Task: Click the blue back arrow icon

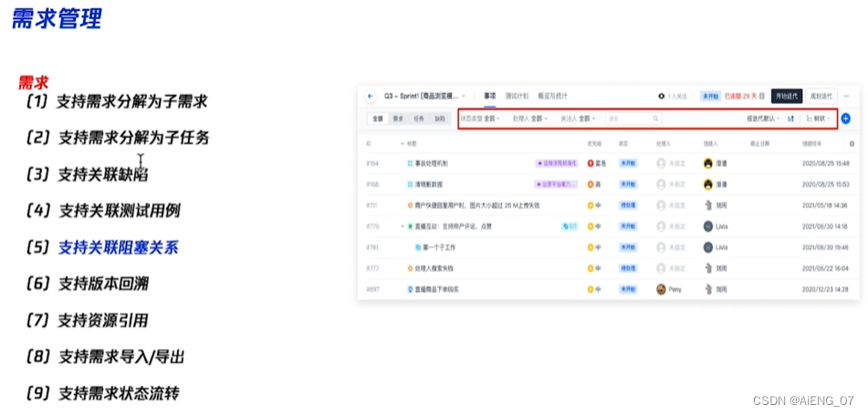Action: [x=371, y=96]
